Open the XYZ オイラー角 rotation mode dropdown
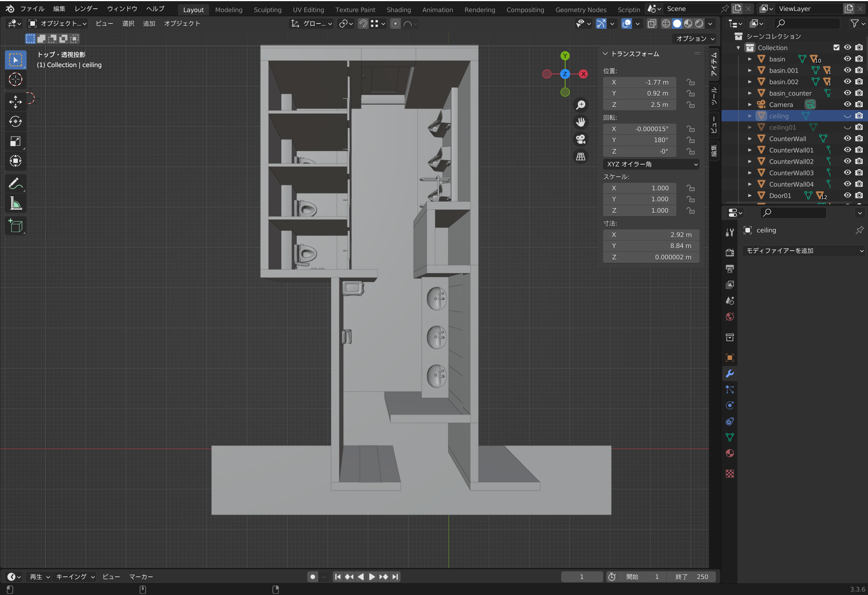Image resolution: width=868 pixels, height=595 pixels. pos(651,164)
